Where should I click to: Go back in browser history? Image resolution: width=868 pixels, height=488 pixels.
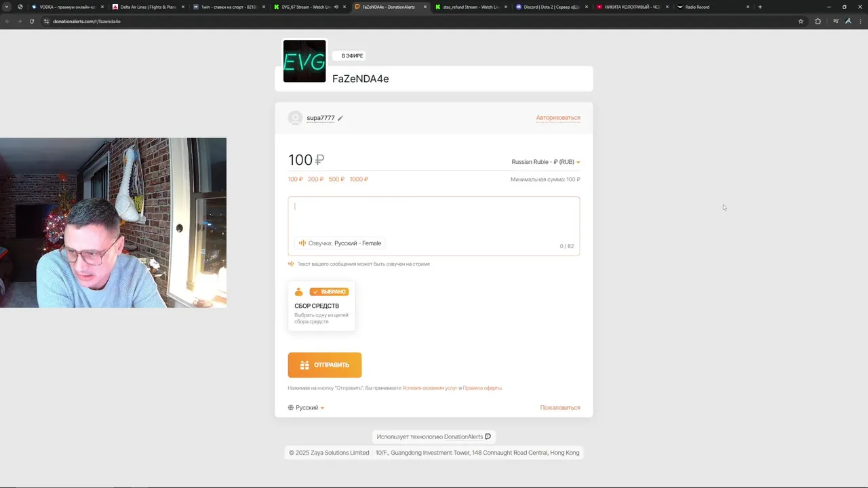click(x=7, y=21)
